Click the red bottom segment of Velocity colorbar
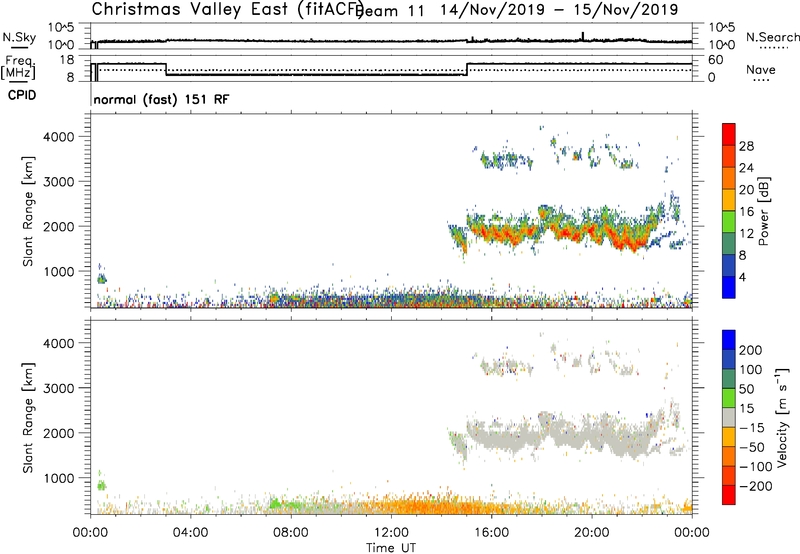Screen dimensions: 800x554 click(729, 495)
